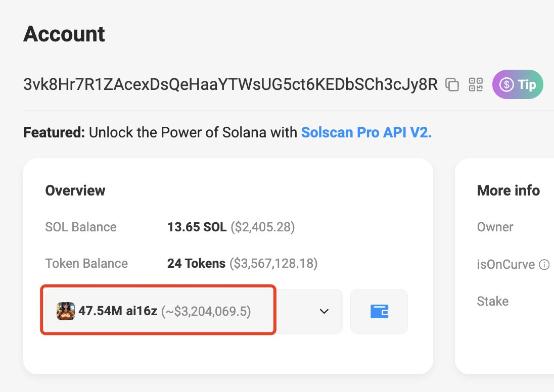The image size is (554, 392).
Task: Show the address QR code
Action: [476, 84]
